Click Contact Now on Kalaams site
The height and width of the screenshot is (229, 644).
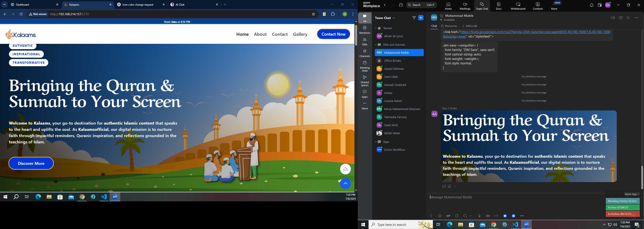pos(333,34)
